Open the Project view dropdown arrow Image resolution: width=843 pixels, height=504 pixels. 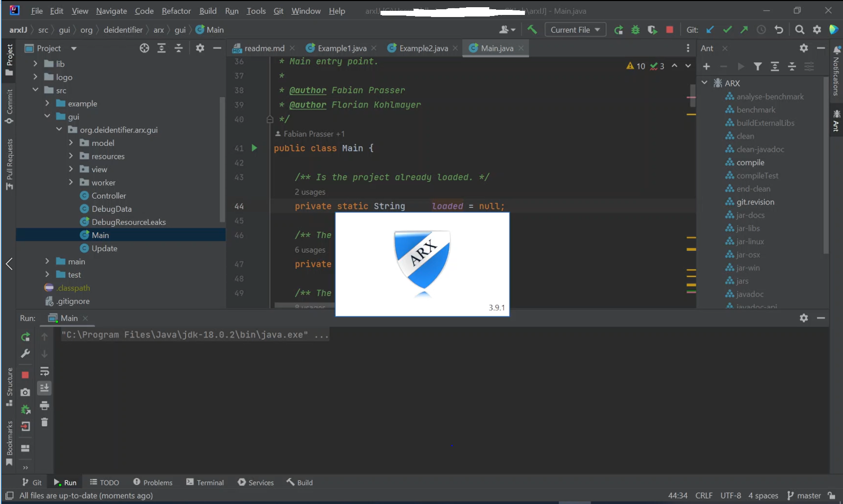click(x=74, y=48)
